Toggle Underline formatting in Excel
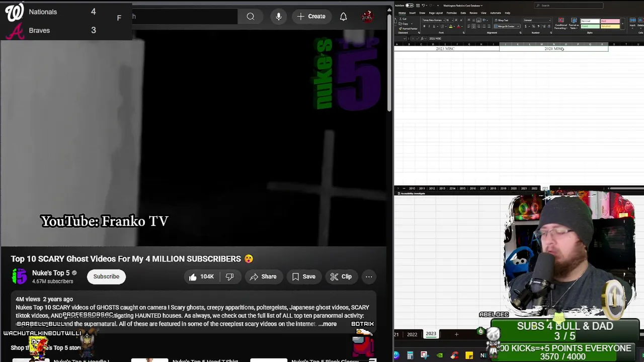Viewport: 644px width, 362px height. point(434,26)
